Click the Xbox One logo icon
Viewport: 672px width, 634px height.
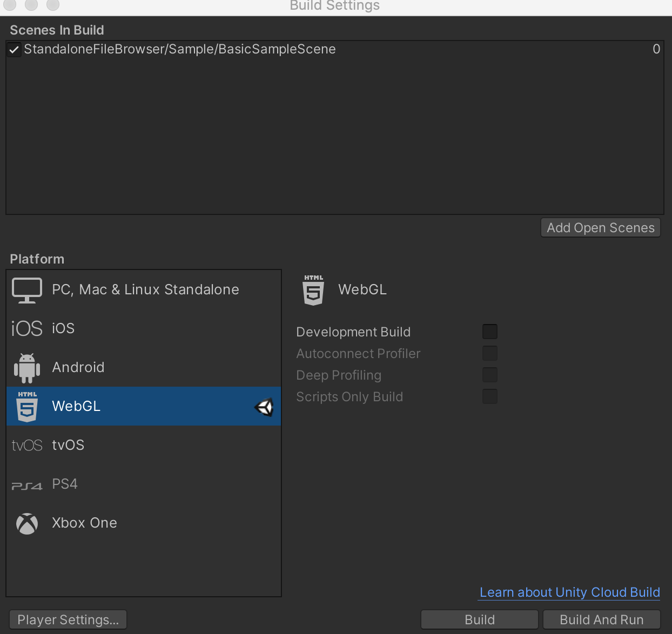(x=27, y=523)
